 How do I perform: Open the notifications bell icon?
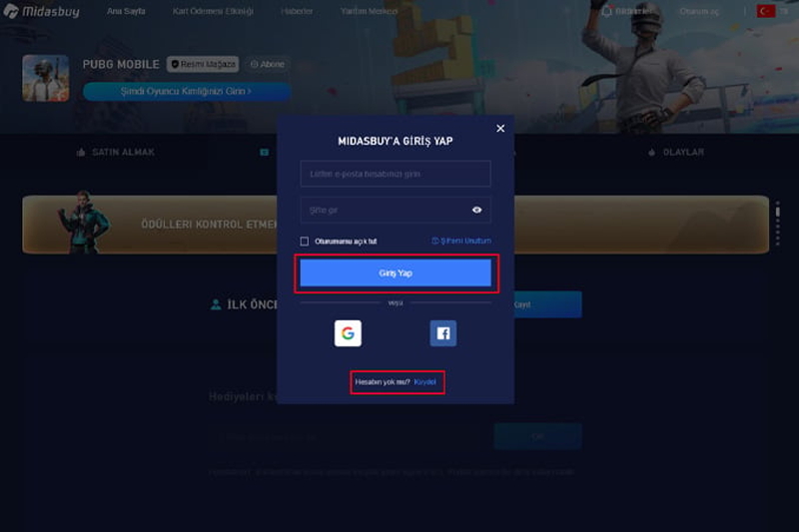606,11
